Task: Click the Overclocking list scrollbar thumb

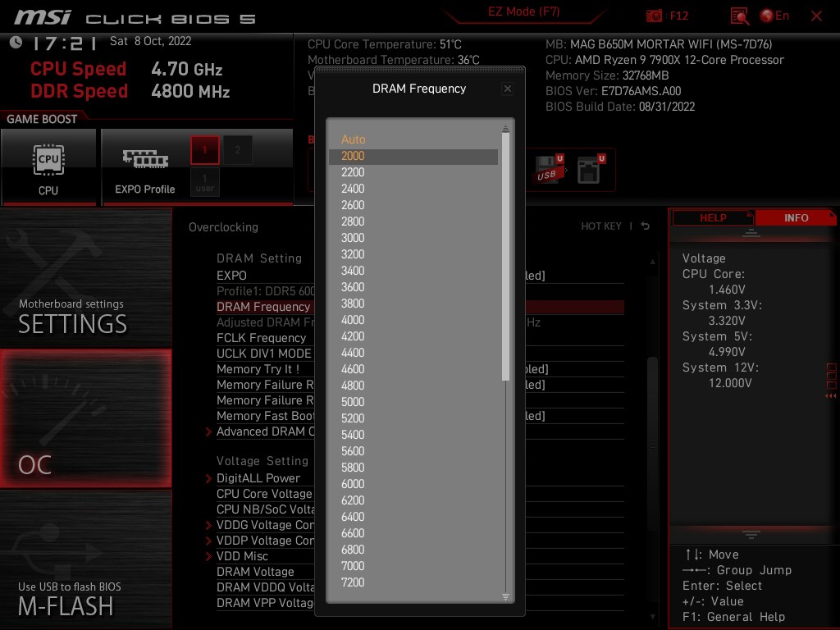Action: (x=652, y=444)
